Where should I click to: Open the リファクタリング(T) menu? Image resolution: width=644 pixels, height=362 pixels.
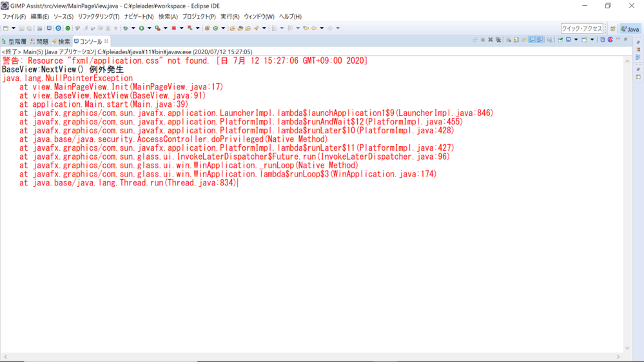(x=99, y=17)
